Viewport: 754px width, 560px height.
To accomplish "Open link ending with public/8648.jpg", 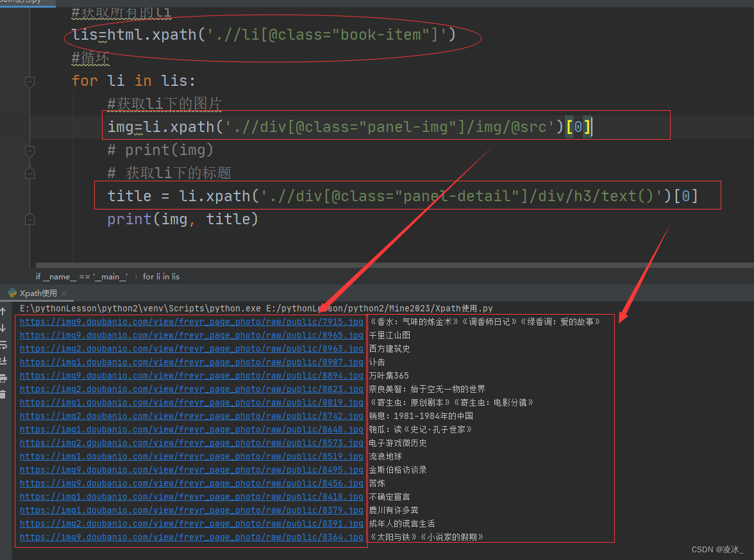I will click(191, 429).
